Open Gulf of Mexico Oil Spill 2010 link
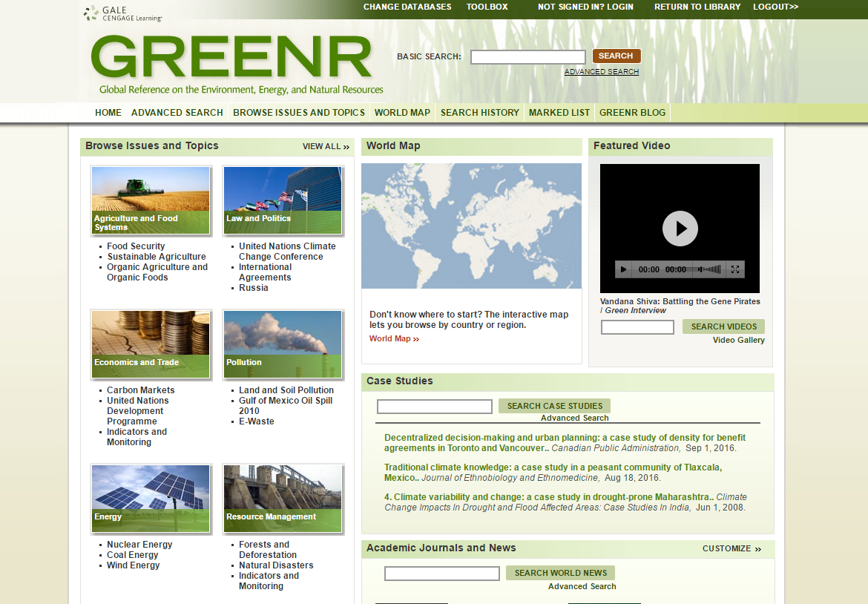The height and width of the screenshot is (604, 868). 286,406
